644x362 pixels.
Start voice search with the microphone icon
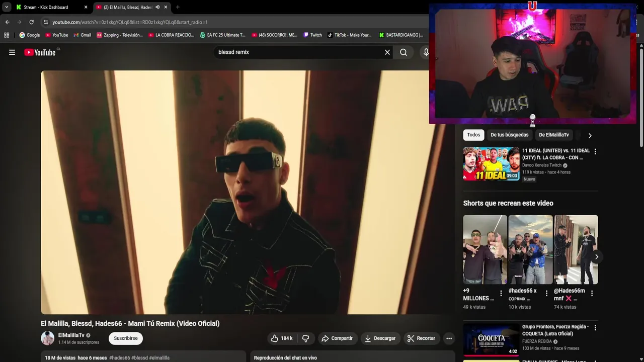[x=426, y=52]
